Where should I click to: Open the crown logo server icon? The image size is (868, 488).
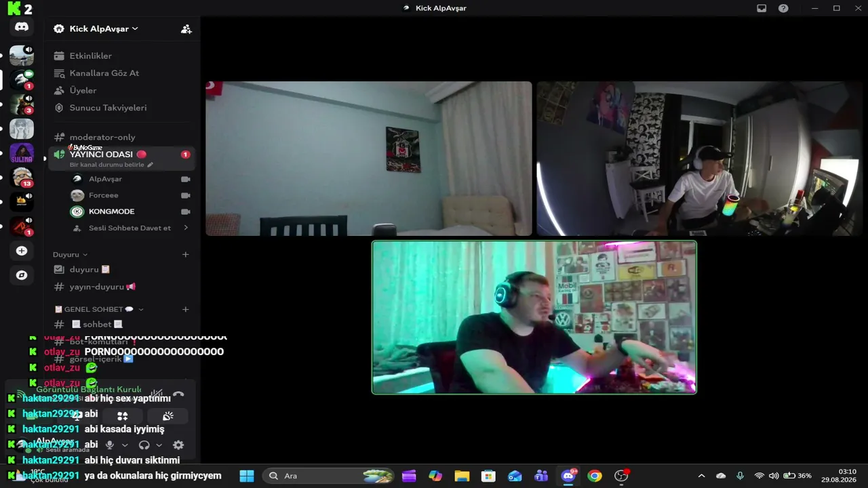[x=22, y=201]
